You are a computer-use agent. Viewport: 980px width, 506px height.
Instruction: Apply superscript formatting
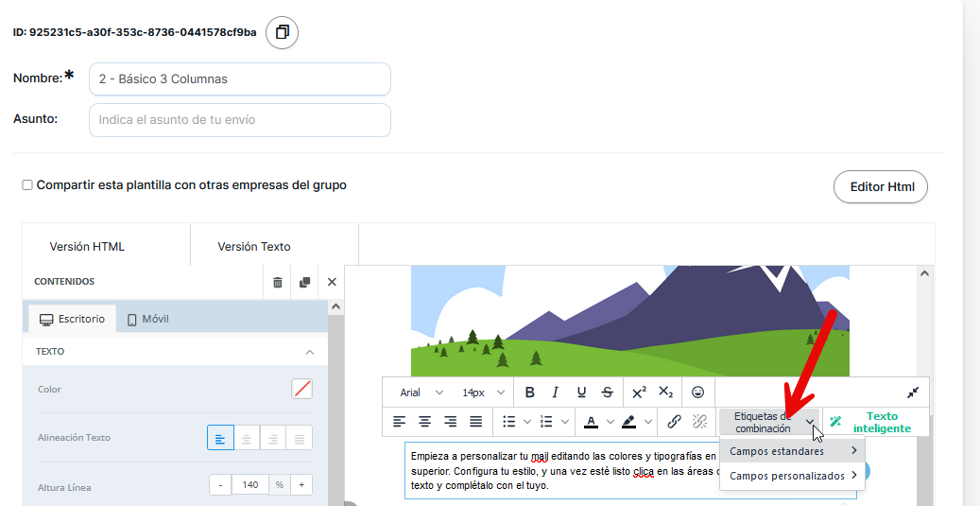point(639,393)
